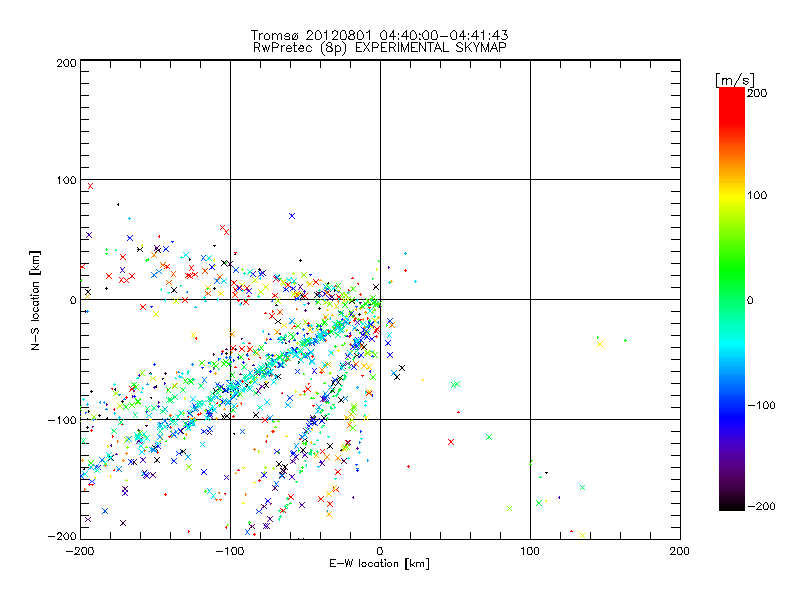Click the subtitle 'RwPretec (8p) EXPERIMENTAL SKYMAP'

pos(379,48)
